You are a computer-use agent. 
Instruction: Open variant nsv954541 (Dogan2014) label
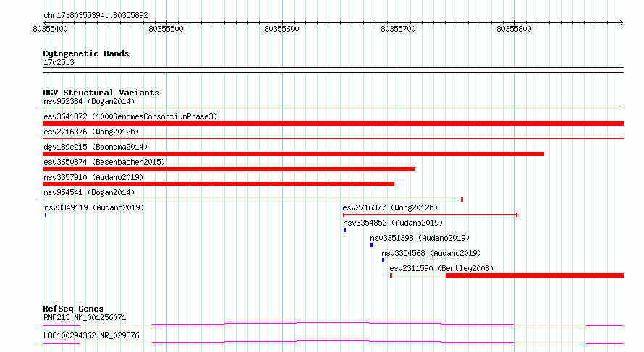(x=89, y=192)
